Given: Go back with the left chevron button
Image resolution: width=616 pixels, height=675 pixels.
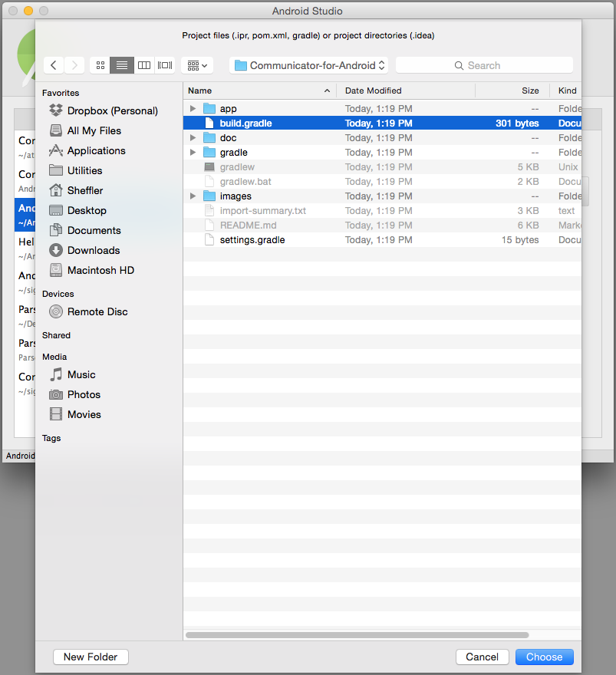Looking at the screenshot, I should pos(54,65).
